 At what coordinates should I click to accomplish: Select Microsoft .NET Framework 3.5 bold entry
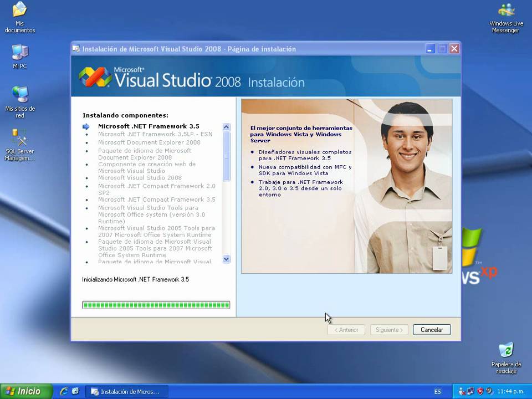point(149,126)
